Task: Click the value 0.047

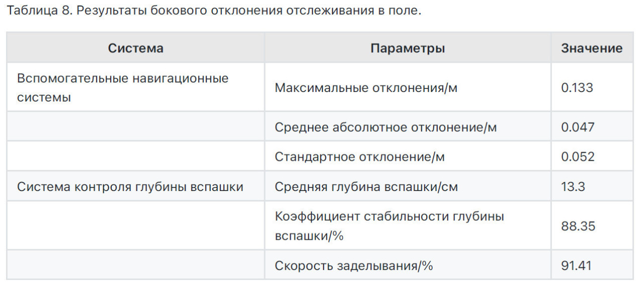Action: click(x=578, y=127)
